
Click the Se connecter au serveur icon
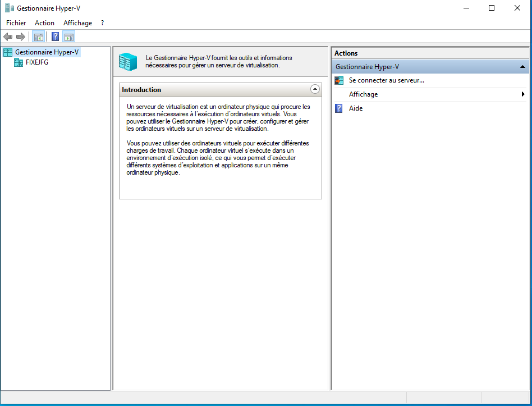339,80
